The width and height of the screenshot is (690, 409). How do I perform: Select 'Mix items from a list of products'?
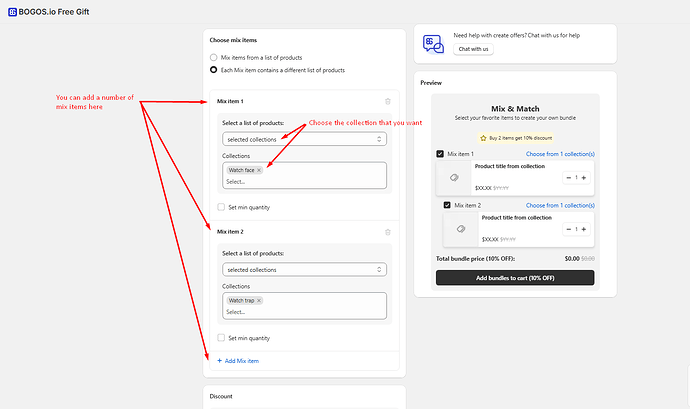pos(214,58)
